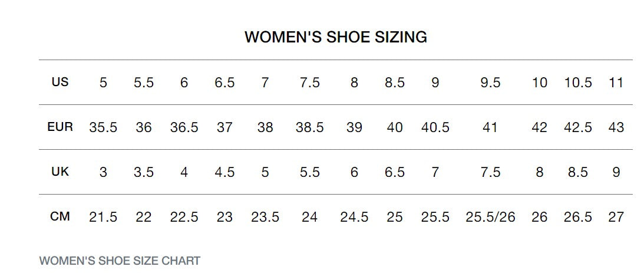This screenshot has height=273, width=644.
Task: Select the EUR row header label
Action: (x=60, y=127)
